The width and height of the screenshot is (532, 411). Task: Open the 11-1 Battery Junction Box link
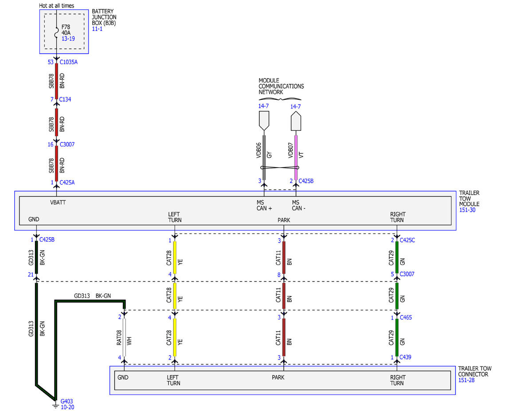click(97, 28)
